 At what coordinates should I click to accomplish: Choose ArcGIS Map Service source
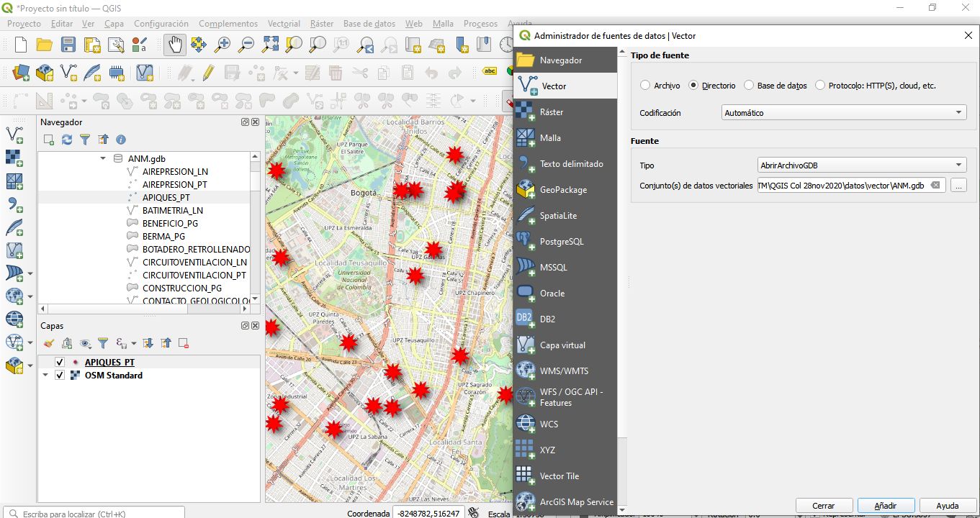tap(565, 502)
